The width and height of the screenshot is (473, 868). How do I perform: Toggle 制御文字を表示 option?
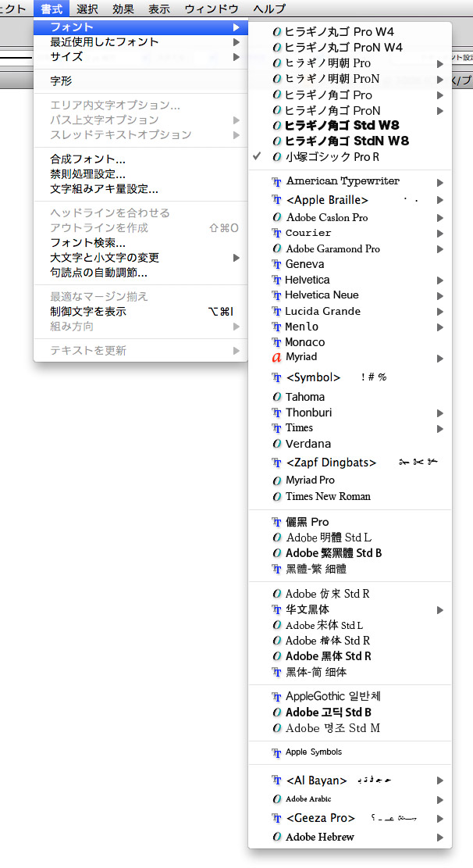pyautogui.click(x=140, y=312)
